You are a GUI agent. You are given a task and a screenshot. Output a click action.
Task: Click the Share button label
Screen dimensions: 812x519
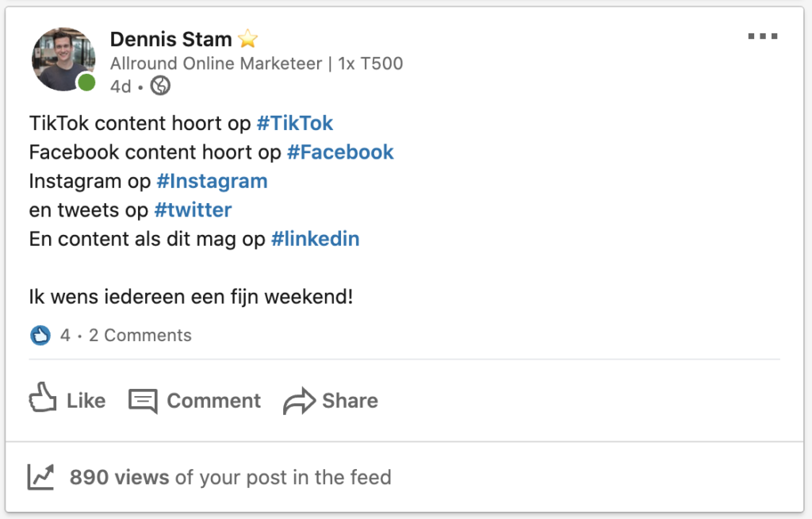tap(350, 401)
